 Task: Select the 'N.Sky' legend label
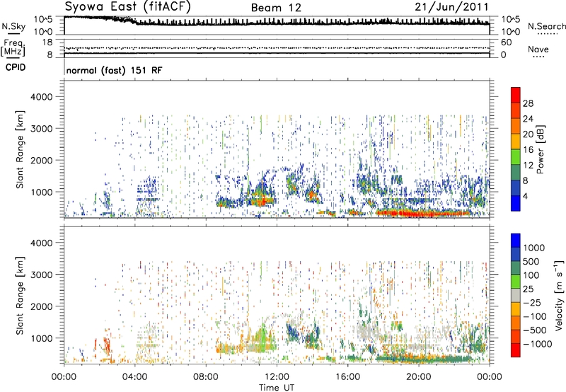(13, 26)
